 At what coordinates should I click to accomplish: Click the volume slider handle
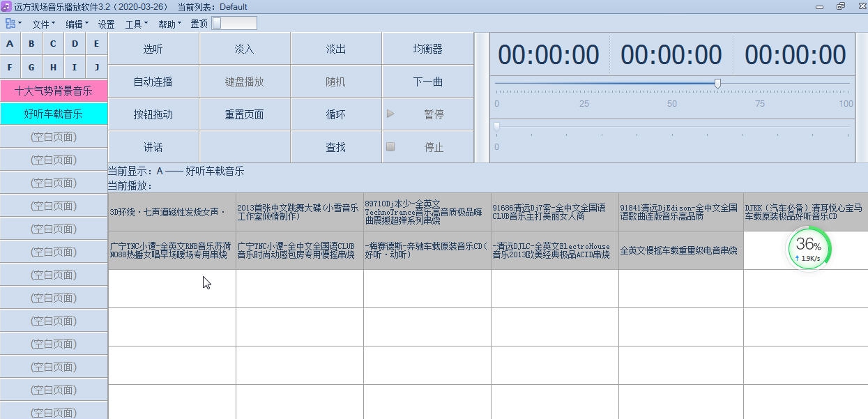[x=717, y=83]
